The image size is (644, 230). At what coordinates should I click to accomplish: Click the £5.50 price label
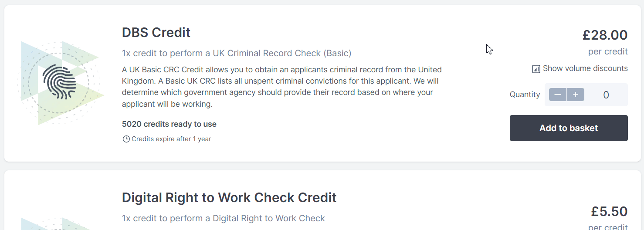609,211
